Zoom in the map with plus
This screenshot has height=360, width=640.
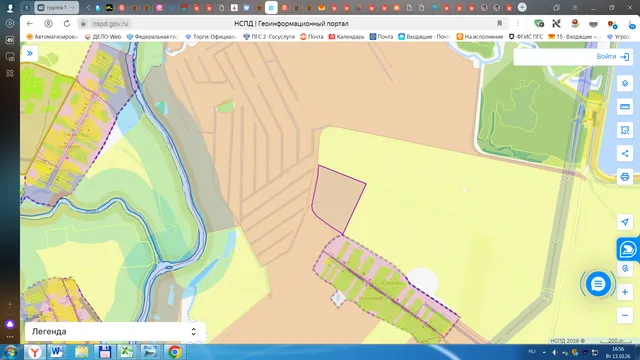click(x=624, y=292)
